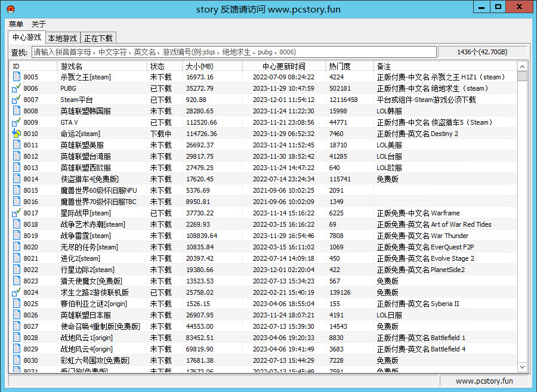
Task: Click the vertical scrollbar thumb
Action: [522, 76]
